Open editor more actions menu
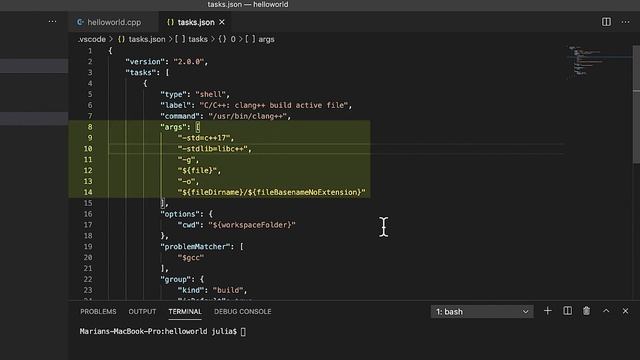640x360 pixels. [x=625, y=22]
